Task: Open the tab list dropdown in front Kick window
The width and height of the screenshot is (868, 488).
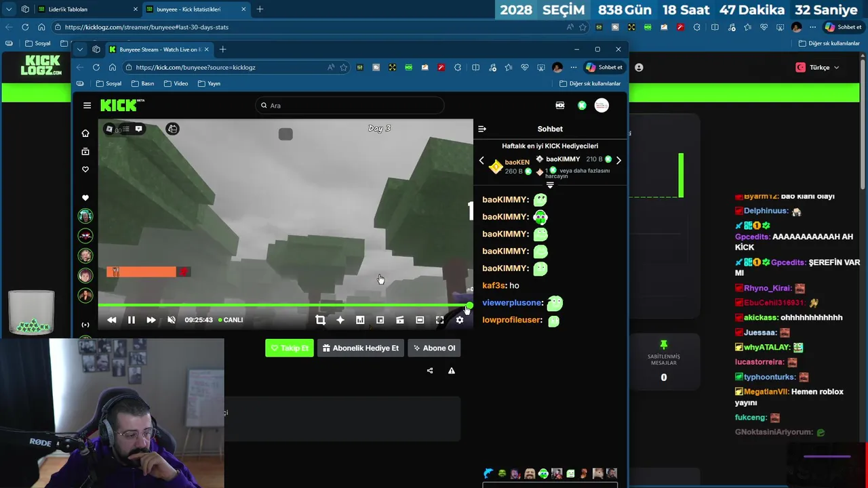Action: click(x=80, y=49)
